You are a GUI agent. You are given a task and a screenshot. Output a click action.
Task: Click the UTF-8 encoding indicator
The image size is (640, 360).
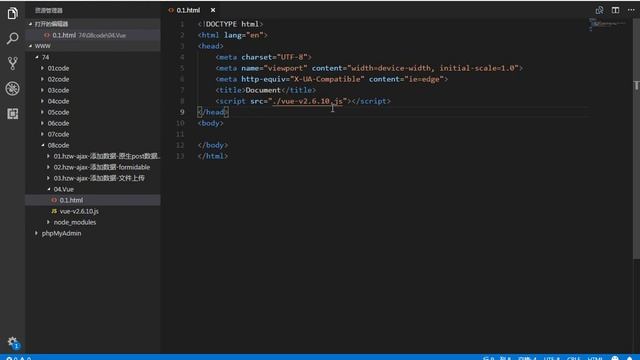tap(551, 358)
